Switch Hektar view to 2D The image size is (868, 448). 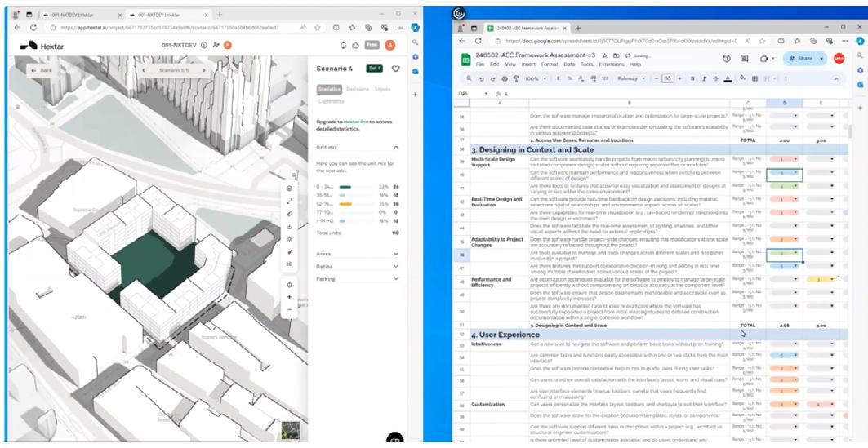pyautogui.click(x=289, y=264)
